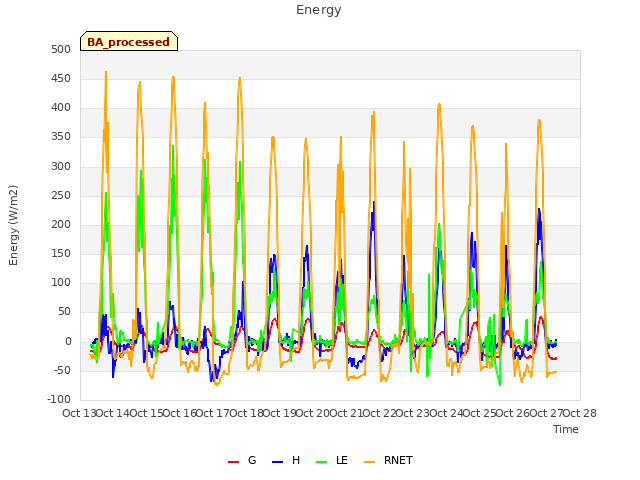Click the 0 y-axis tick label
The width and height of the screenshot is (640, 480).
click(x=68, y=341)
